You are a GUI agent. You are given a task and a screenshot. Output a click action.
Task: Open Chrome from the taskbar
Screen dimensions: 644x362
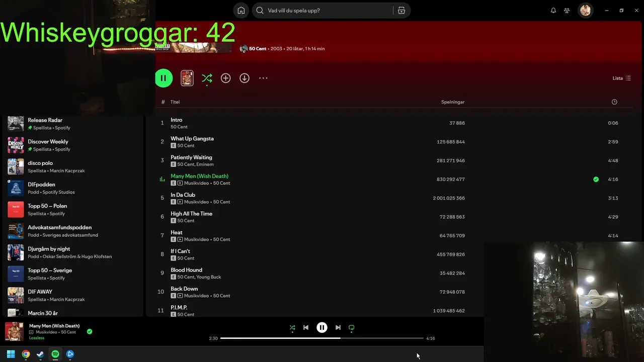pyautogui.click(x=26, y=354)
